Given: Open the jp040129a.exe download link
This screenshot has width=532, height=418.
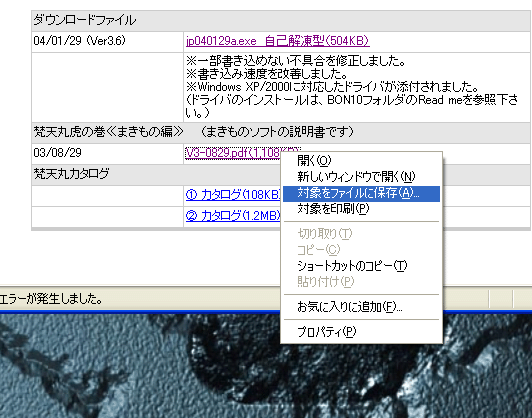Looking at the screenshot, I should pos(278,41).
